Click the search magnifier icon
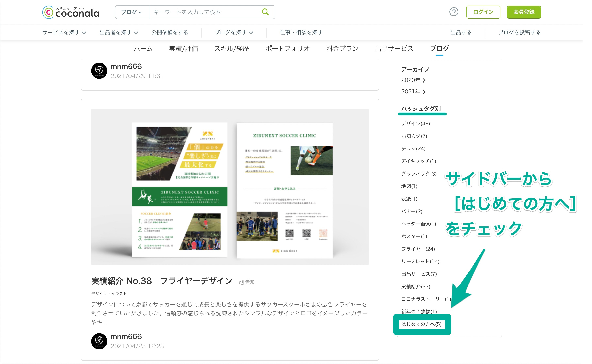 (x=265, y=12)
